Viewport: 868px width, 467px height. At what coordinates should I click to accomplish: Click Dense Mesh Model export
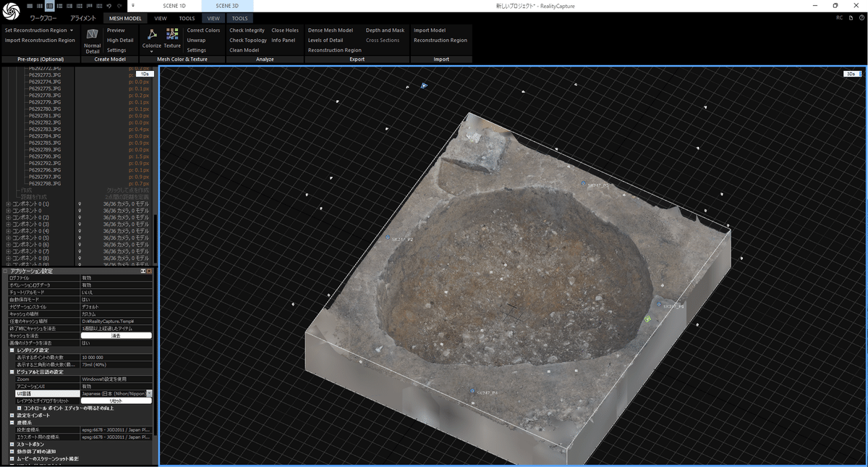tap(331, 30)
